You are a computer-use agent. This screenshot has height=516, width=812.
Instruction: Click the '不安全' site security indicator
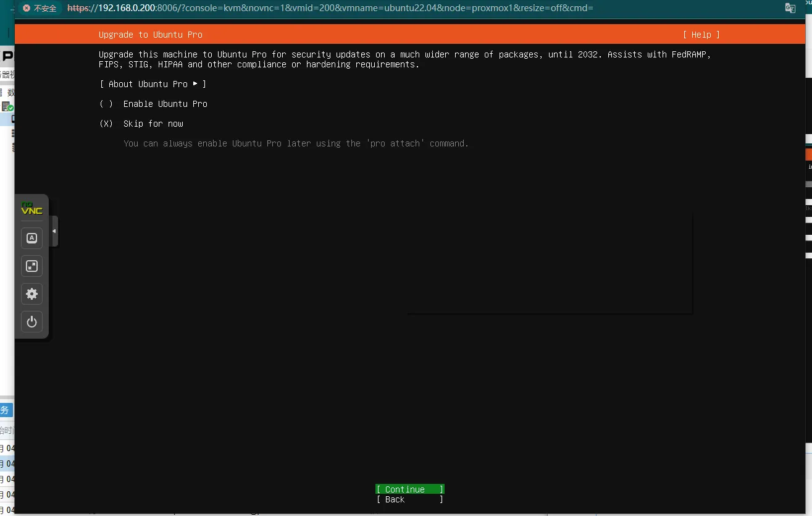[x=41, y=8]
